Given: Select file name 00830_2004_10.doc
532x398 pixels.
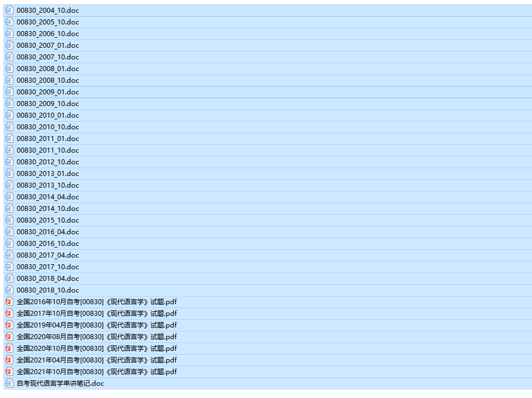Looking at the screenshot, I should (48, 10).
